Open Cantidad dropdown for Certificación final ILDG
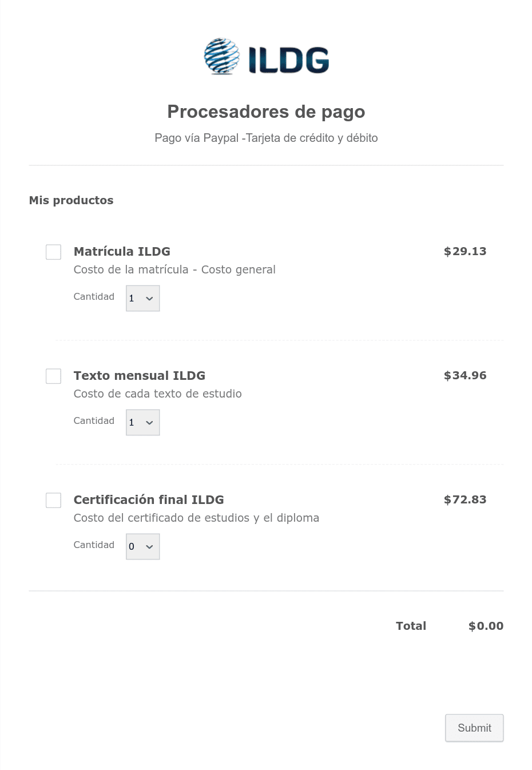The height and width of the screenshot is (770, 532). [142, 547]
